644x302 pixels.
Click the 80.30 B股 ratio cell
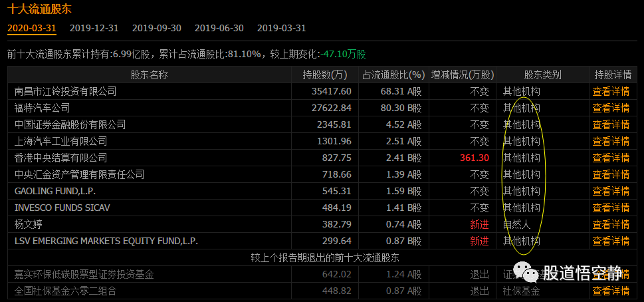(401, 108)
